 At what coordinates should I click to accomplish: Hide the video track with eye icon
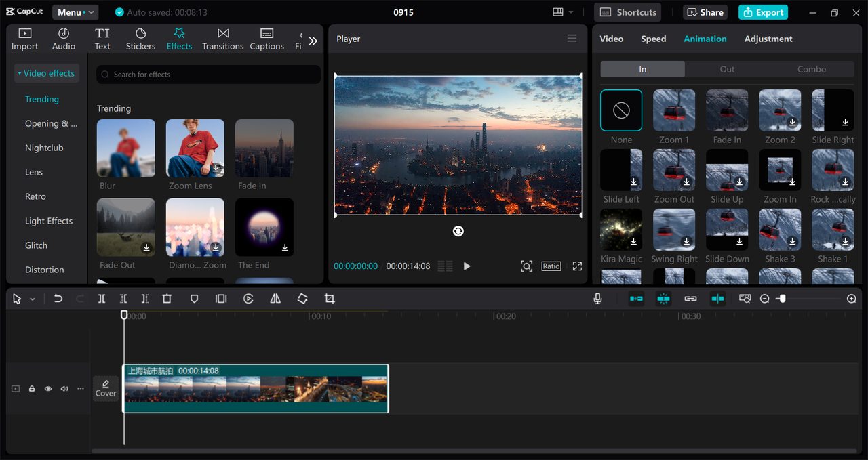click(x=48, y=389)
